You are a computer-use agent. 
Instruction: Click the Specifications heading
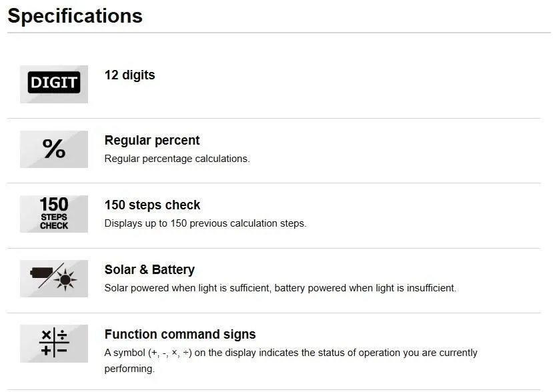75,16
